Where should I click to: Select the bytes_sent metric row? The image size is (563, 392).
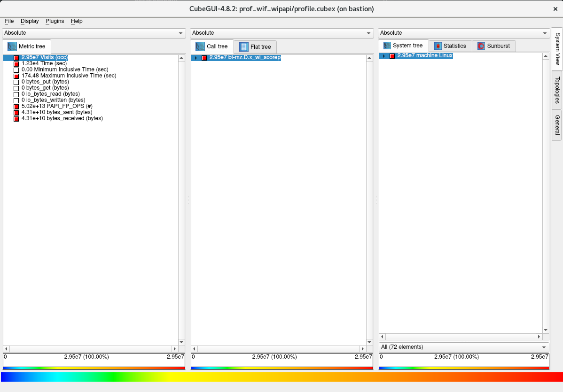click(x=56, y=112)
